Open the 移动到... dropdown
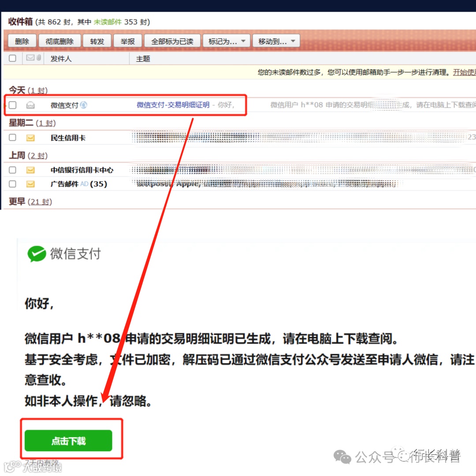Viewport: 476px width, 476px height. (276, 41)
